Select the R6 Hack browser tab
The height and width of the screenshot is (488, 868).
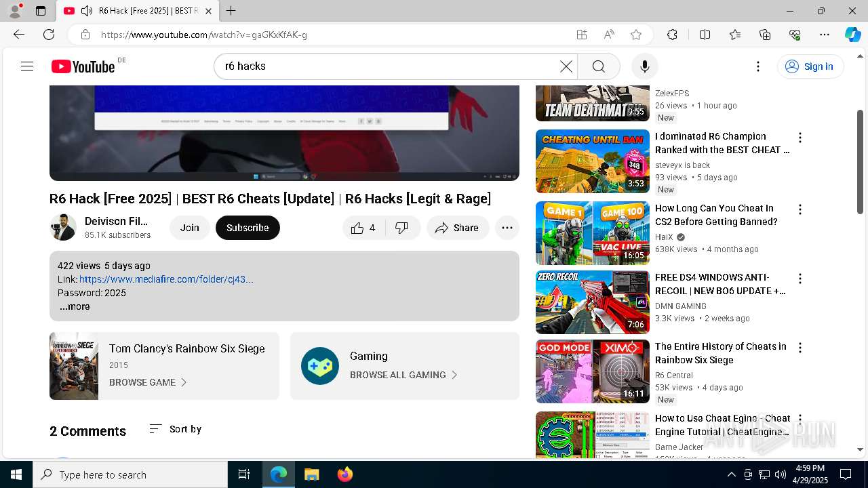pyautogui.click(x=138, y=11)
